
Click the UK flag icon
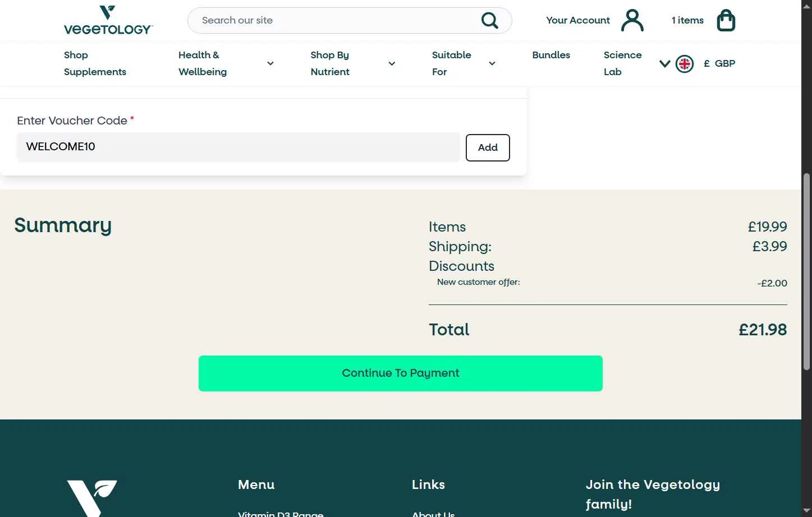click(685, 64)
